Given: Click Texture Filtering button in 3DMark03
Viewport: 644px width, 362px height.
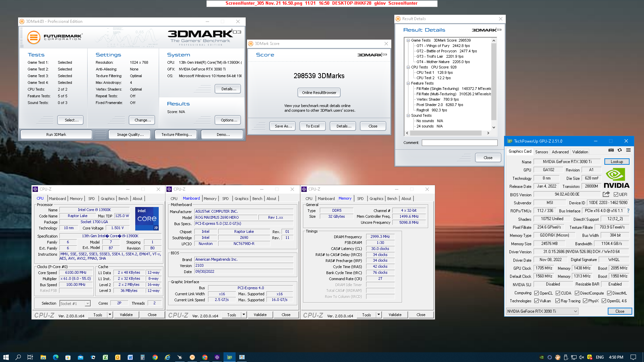Looking at the screenshot, I should pos(177,135).
